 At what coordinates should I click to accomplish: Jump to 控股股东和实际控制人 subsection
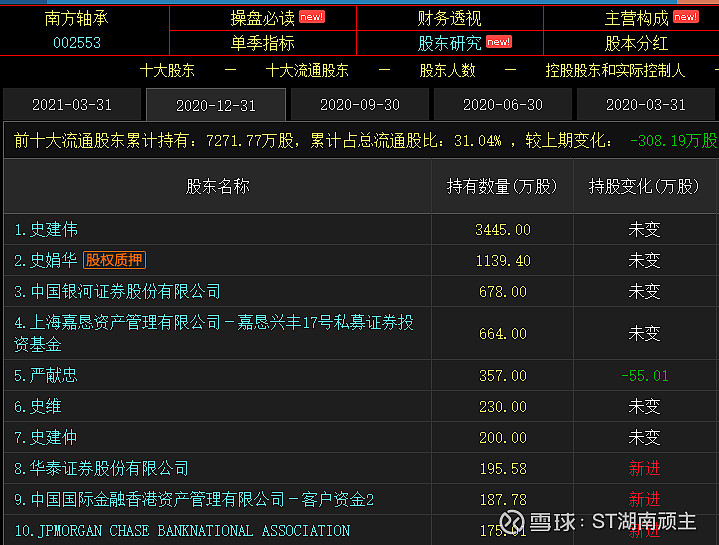(x=615, y=70)
